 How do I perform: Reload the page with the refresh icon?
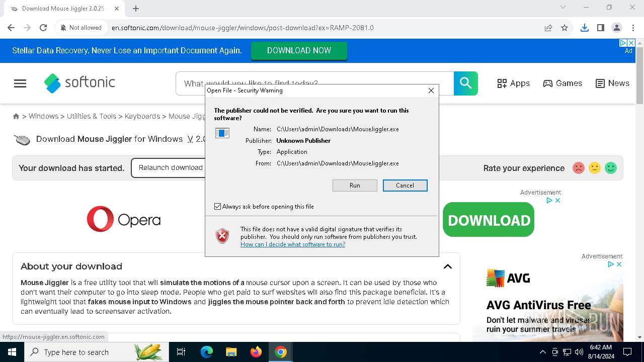point(43,28)
